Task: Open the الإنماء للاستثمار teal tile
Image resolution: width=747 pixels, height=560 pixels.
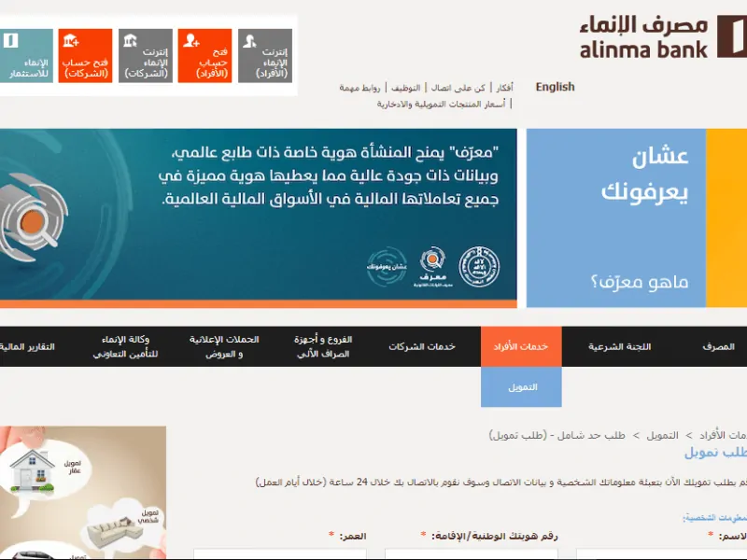Action: [x=26, y=56]
